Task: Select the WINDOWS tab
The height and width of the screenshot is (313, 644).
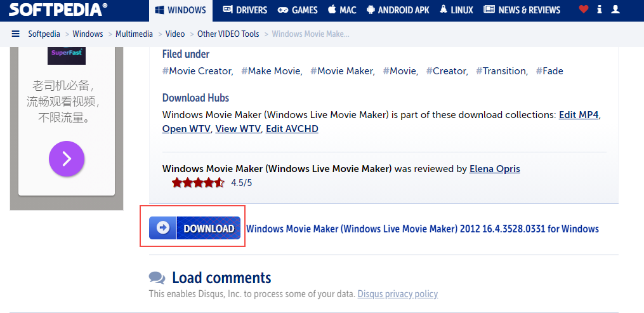Action: pyautogui.click(x=181, y=10)
